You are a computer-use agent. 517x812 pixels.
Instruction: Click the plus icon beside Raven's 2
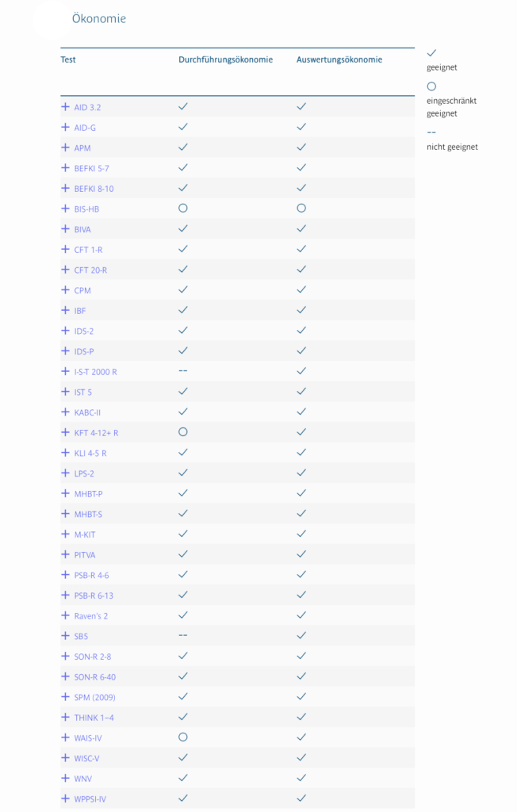pos(66,615)
